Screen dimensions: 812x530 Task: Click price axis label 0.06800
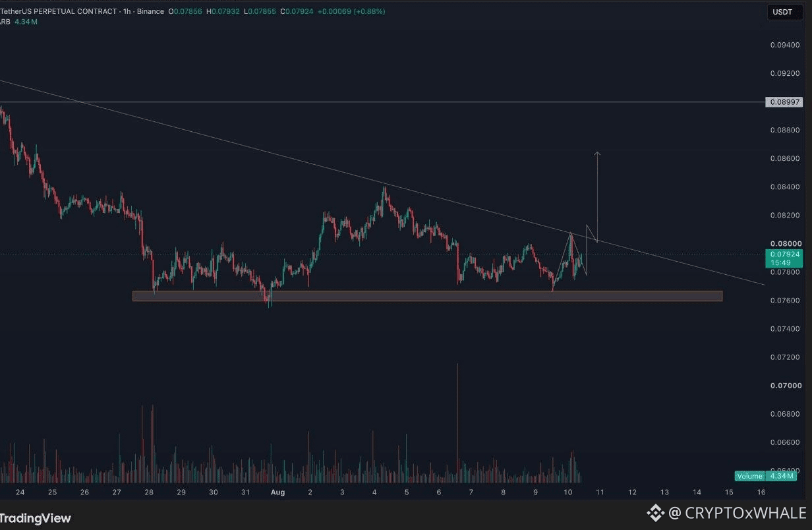tap(784, 413)
